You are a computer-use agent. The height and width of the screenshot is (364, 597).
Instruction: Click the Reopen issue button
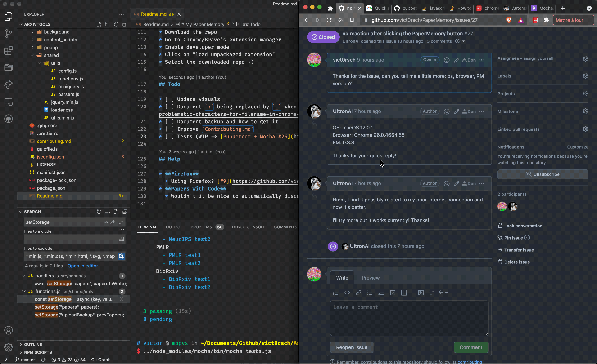351,347
